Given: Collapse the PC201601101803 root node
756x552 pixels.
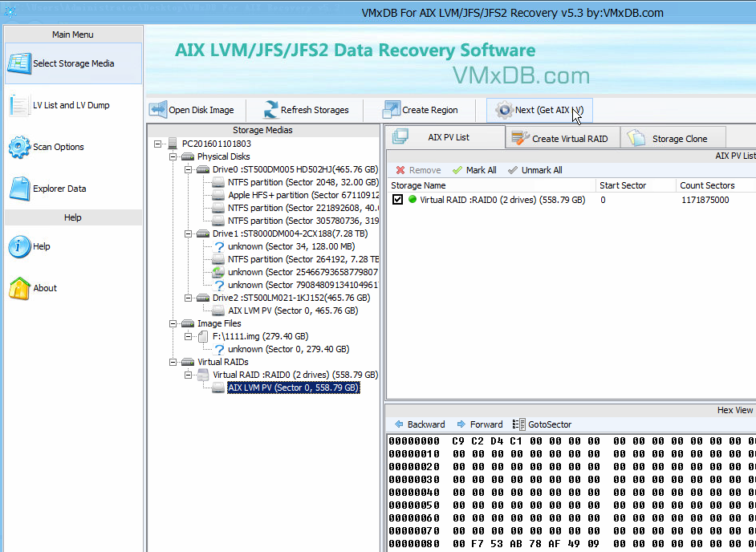Looking at the screenshot, I should pos(157,144).
